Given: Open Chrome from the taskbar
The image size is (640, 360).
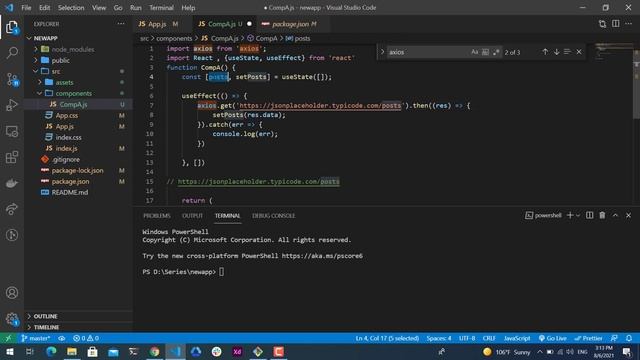Looking at the screenshot, I should (x=154, y=351).
